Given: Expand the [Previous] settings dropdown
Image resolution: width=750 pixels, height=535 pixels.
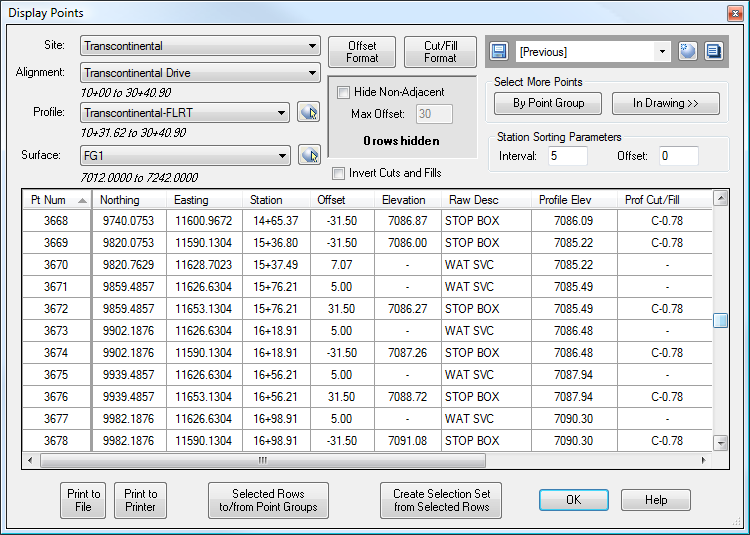Looking at the screenshot, I should click(662, 52).
